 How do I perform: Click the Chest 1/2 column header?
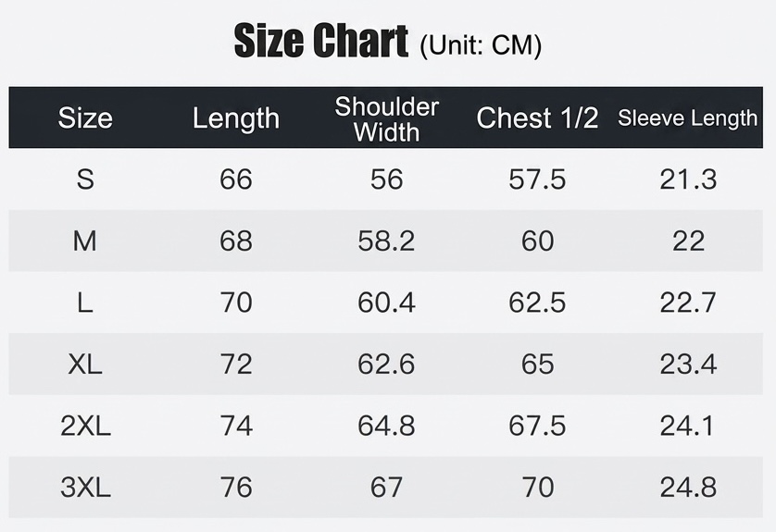point(537,118)
